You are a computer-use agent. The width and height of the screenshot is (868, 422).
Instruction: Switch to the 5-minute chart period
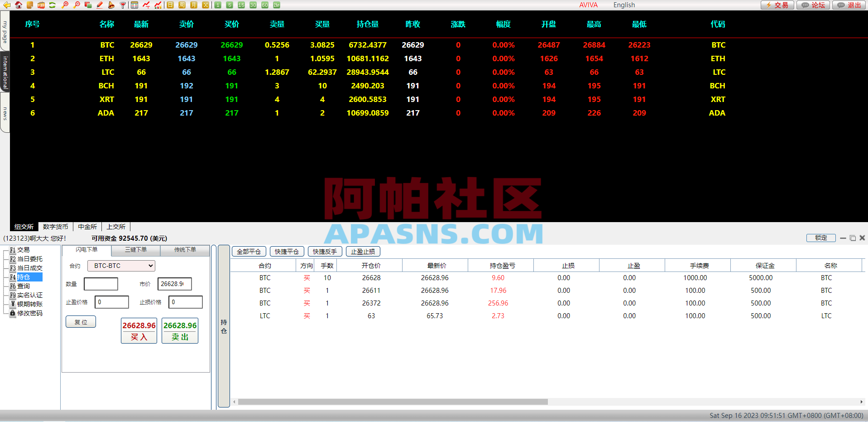[229, 5]
